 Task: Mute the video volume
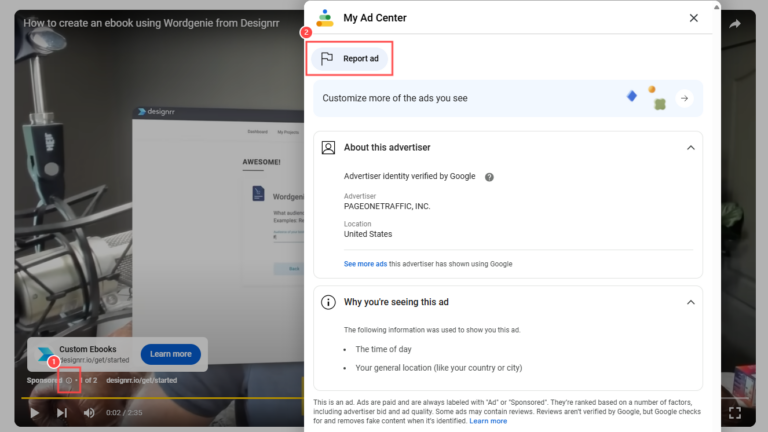89,413
